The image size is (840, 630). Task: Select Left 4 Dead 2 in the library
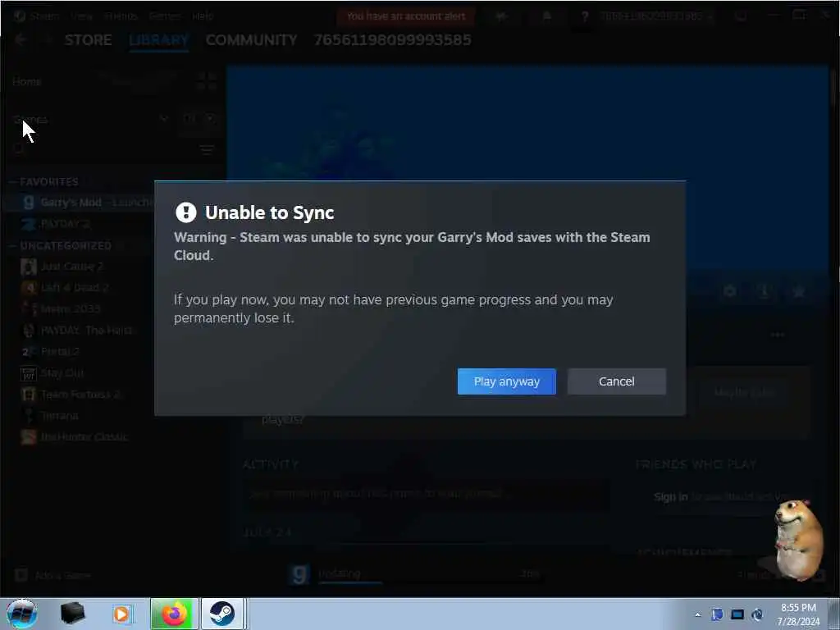[75, 288]
